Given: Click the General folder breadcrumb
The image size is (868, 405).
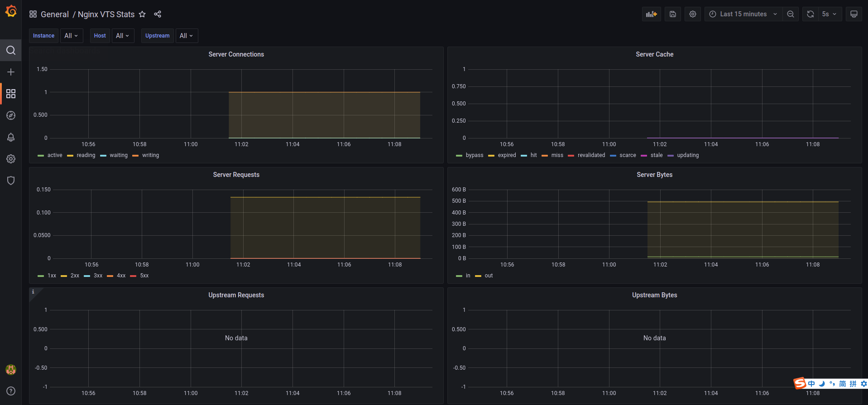Looking at the screenshot, I should tap(55, 14).
